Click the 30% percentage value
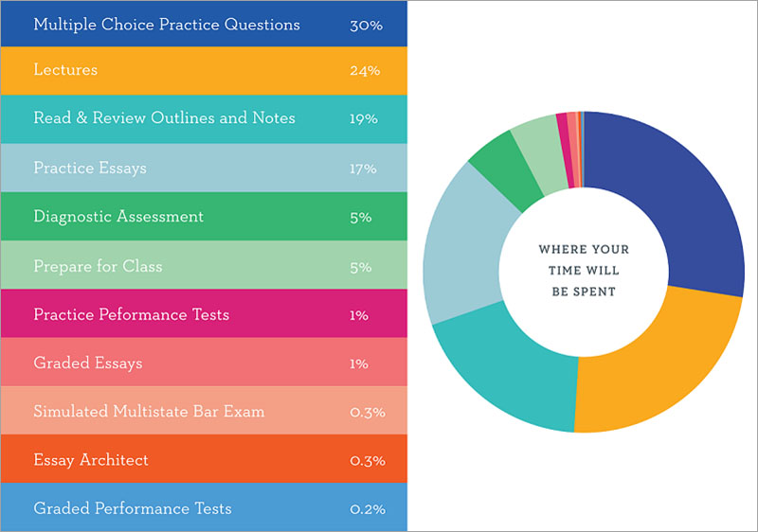758x532 pixels. pos(366,25)
